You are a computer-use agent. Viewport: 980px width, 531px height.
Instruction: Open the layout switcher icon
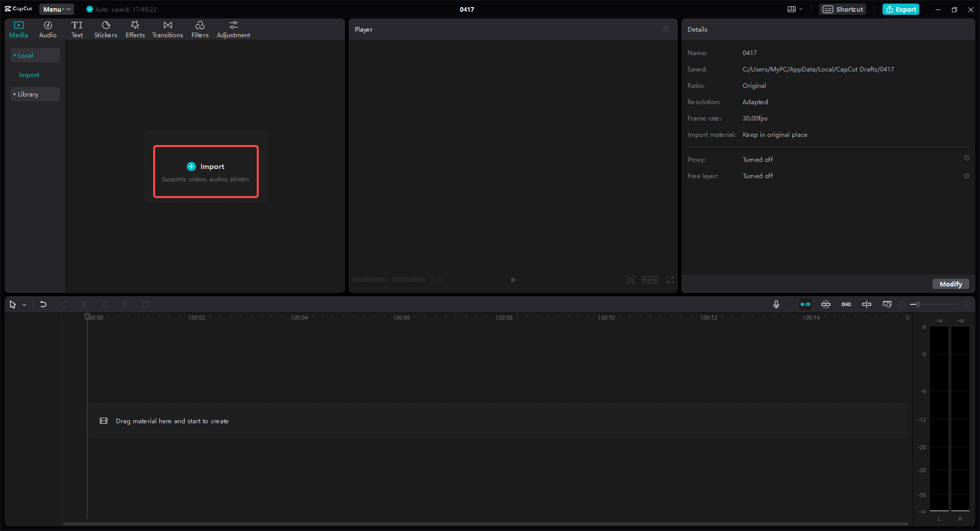pos(792,9)
